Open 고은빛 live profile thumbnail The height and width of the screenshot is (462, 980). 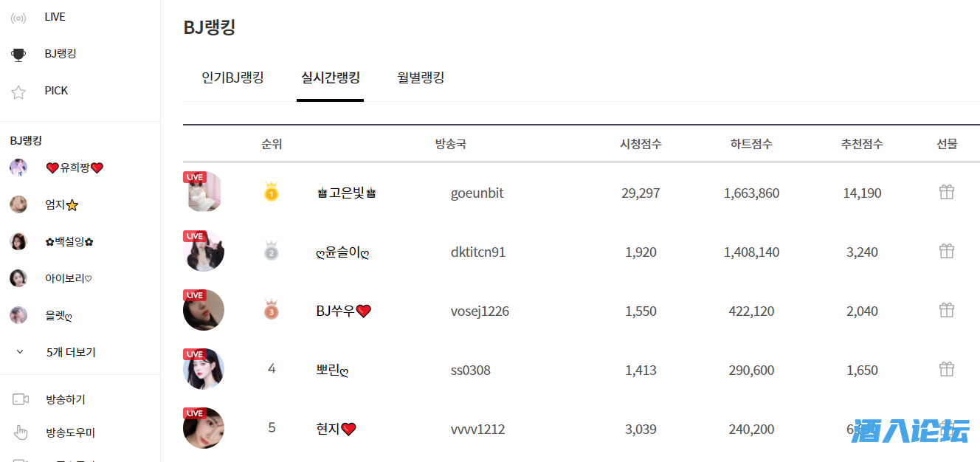click(x=203, y=192)
